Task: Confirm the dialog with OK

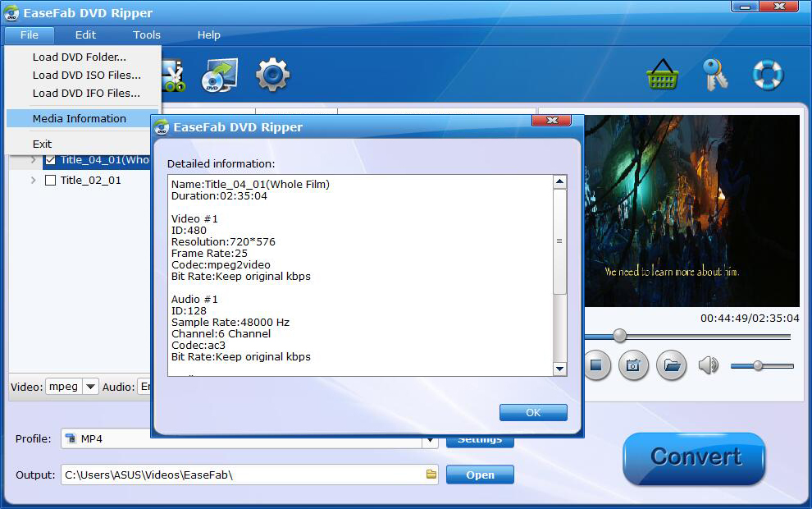Action: click(533, 413)
